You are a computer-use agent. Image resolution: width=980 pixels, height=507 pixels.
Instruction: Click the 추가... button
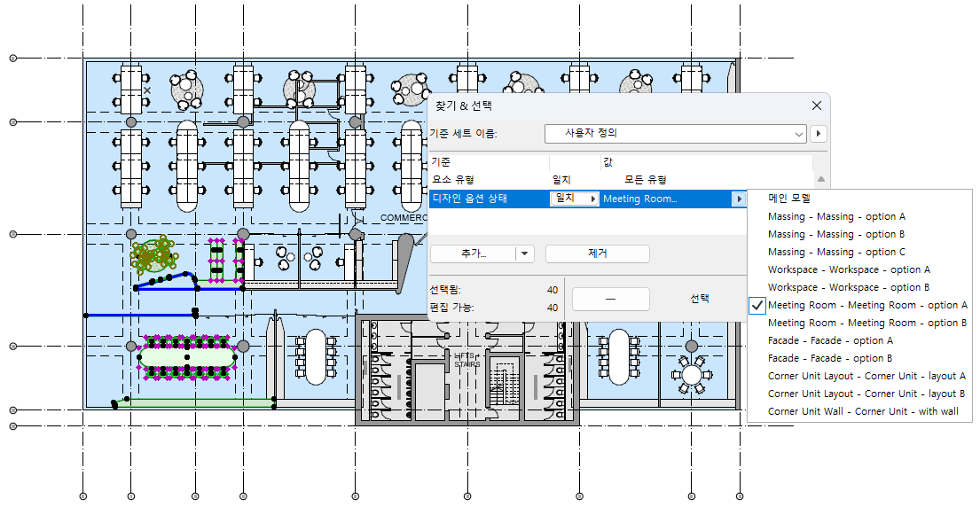(x=473, y=253)
